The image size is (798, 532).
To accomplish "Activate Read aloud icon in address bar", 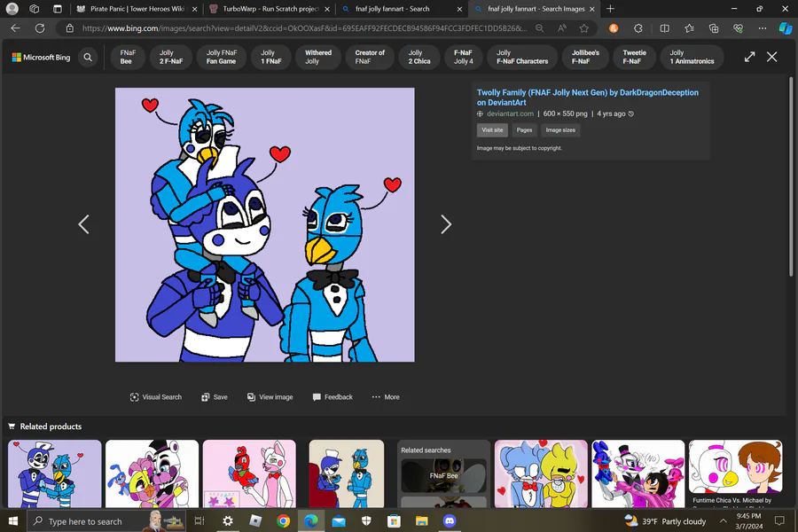I will pyautogui.click(x=562, y=28).
